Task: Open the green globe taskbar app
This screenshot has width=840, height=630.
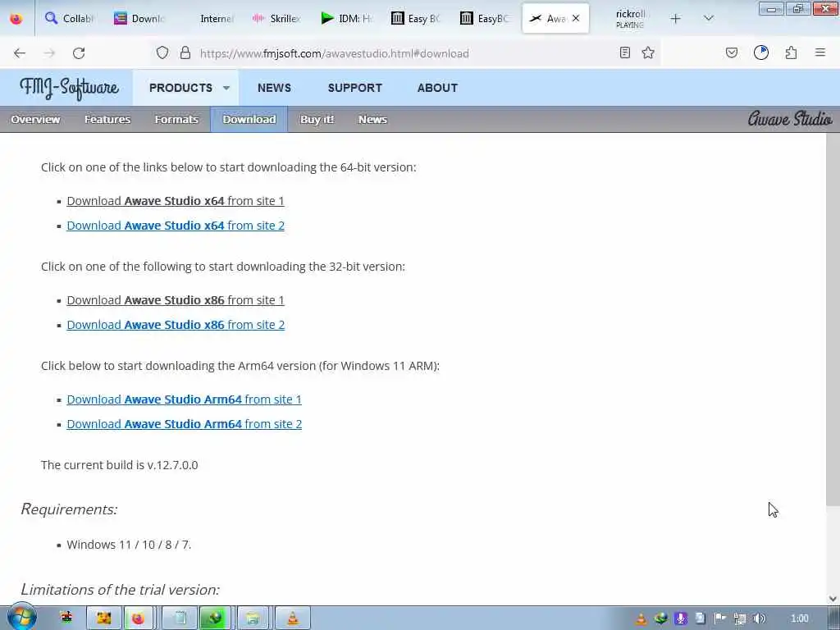Action: (216, 619)
